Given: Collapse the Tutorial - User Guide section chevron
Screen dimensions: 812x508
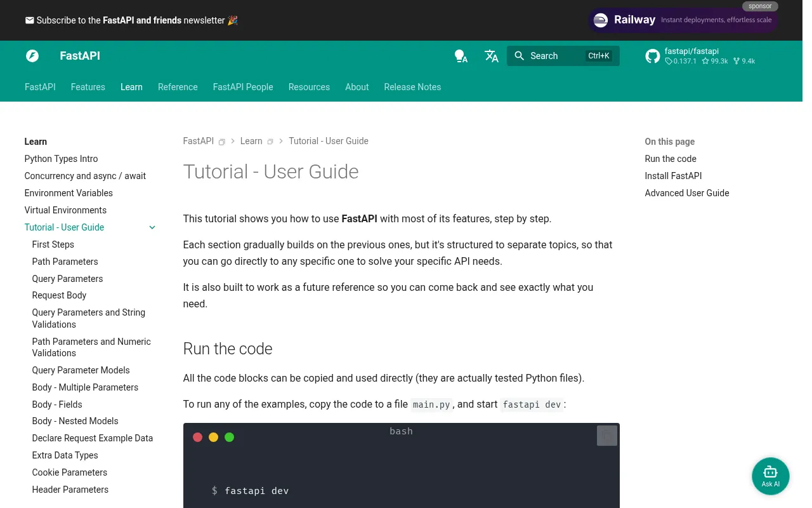Looking at the screenshot, I should point(152,227).
